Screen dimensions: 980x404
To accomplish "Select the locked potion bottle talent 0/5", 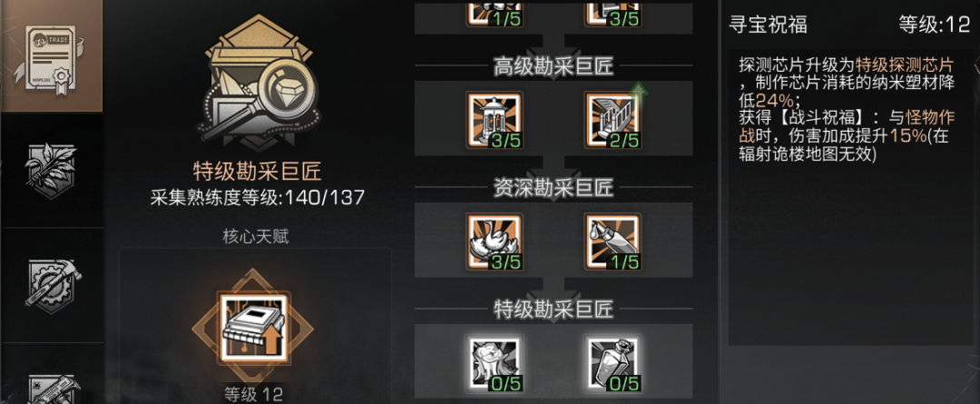I will 612,365.
